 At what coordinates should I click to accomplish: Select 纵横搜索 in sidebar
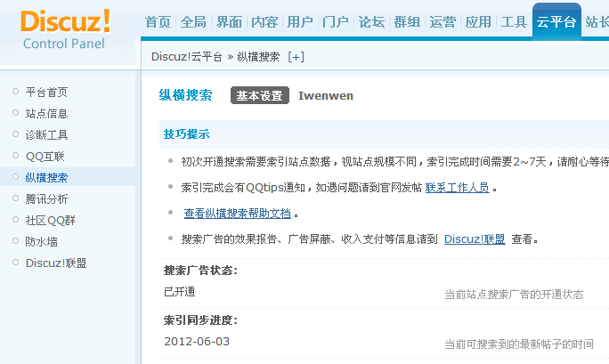click(46, 177)
